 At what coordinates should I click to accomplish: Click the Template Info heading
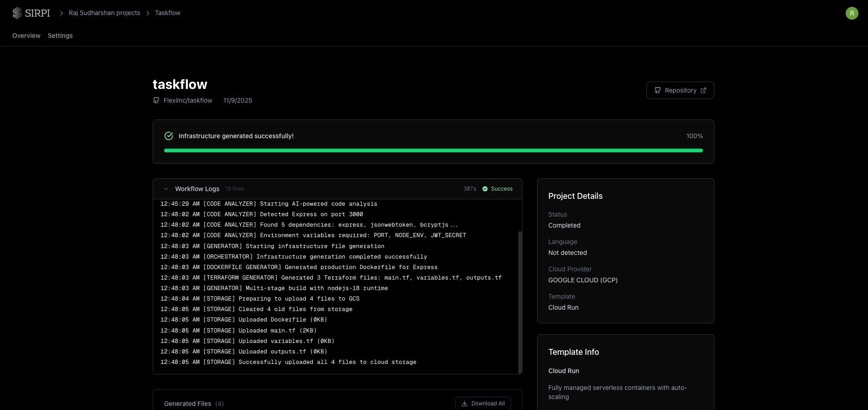click(x=573, y=352)
